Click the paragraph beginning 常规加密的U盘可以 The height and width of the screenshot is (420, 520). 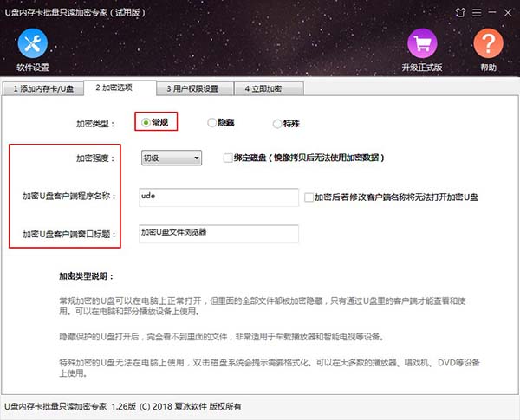click(x=263, y=306)
